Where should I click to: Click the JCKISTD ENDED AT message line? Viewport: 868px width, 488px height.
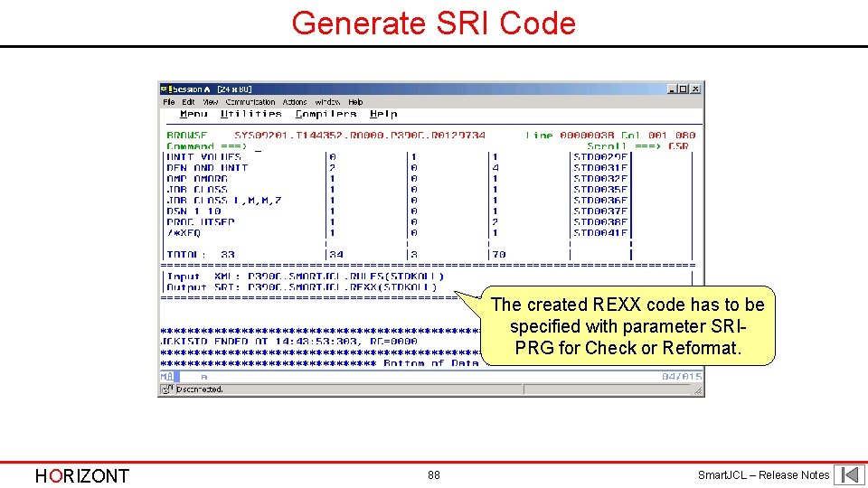click(x=288, y=342)
